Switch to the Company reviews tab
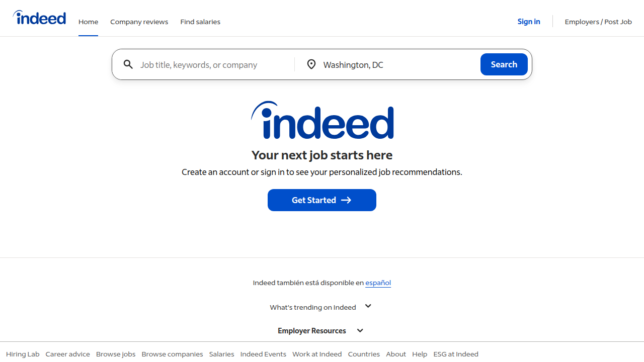This screenshot has width=644, height=362. point(139,22)
